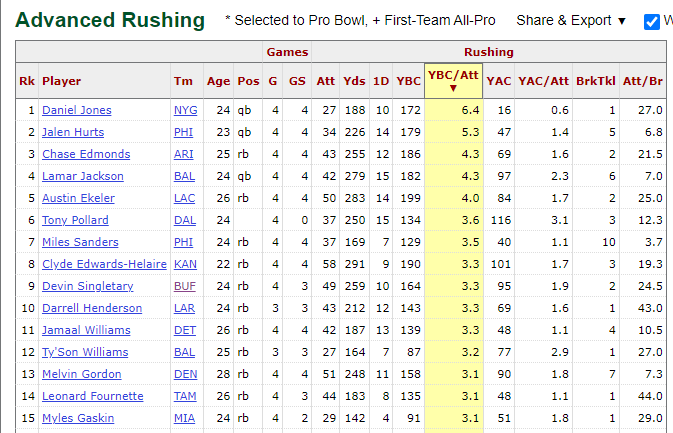Open the TAM team link
This screenshot has height=433, width=673.
point(185,396)
